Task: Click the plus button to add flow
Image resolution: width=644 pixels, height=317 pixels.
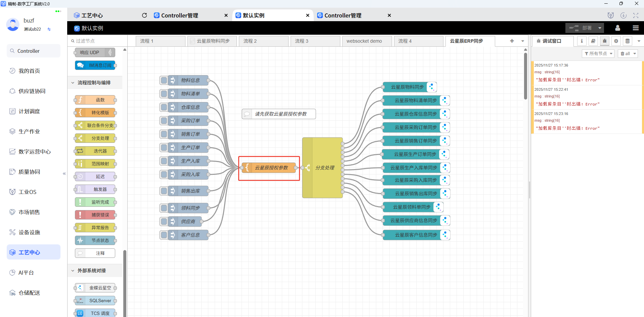Action: click(512, 41)
